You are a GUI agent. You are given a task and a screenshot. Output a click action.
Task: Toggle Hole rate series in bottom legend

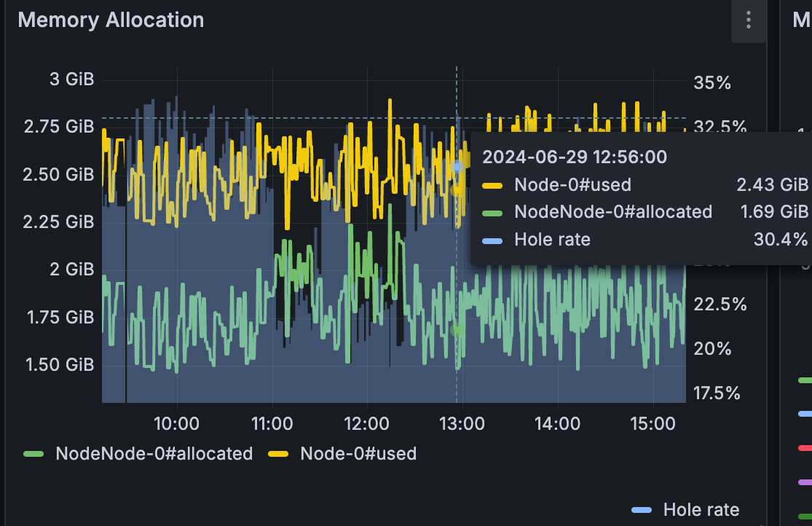(701, 510)
